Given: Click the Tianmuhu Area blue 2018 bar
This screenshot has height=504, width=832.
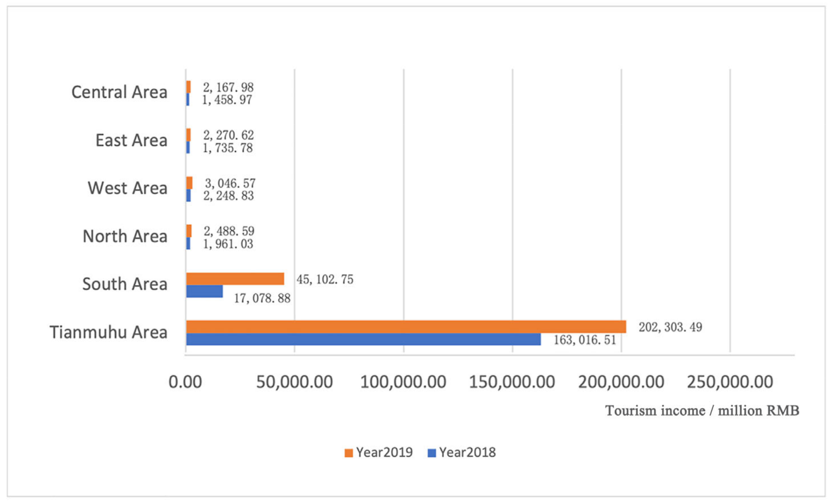Looking at the screenshot, I should (x=363, y=339).
